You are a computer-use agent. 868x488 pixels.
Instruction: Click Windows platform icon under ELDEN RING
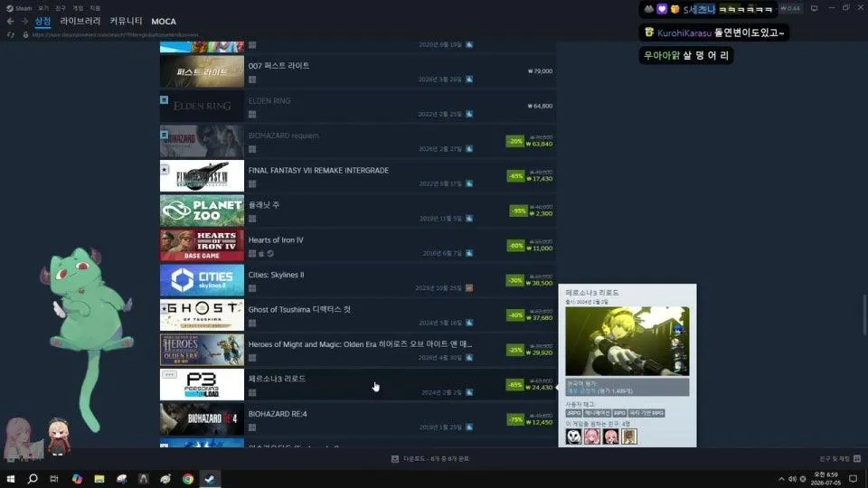point(252,115)
